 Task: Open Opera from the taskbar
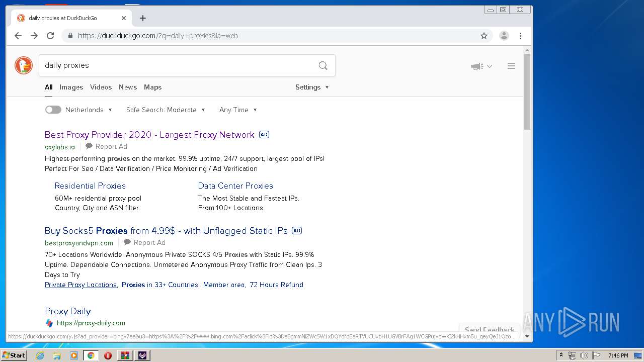tap(108, 355)
